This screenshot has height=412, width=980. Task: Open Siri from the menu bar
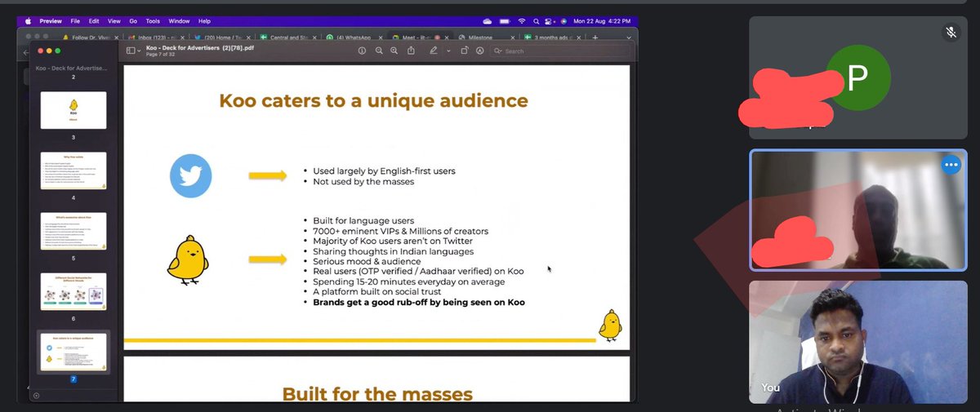(x=563, y=21)
